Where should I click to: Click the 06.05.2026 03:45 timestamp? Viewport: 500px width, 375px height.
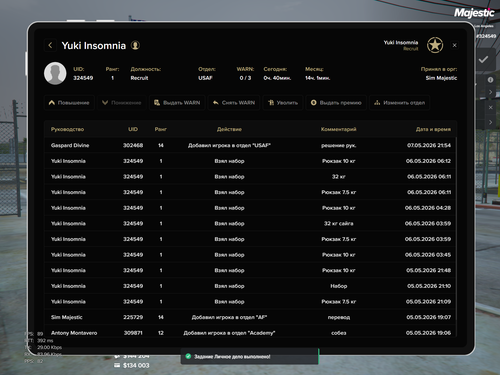click(428, 255)
